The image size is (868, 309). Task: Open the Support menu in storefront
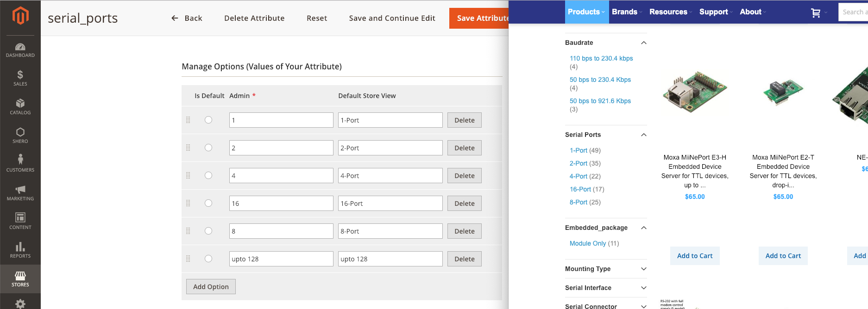tap(716, 12)
